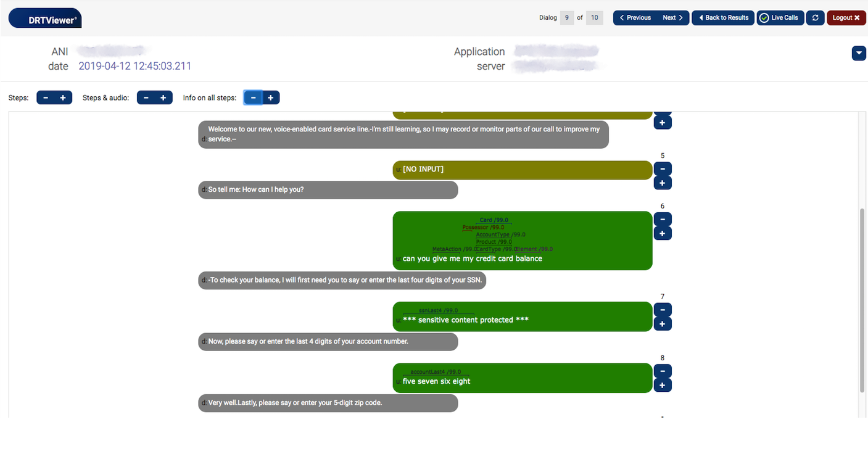Expand step 8 with plus button
This screenshot has height=451, width=868.
click(x=663, y=386)
